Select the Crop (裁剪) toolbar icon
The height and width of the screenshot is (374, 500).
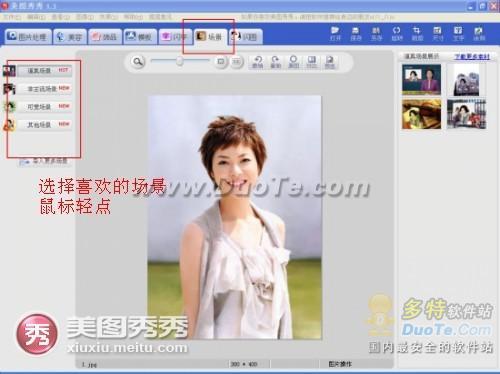pos(417,34)
